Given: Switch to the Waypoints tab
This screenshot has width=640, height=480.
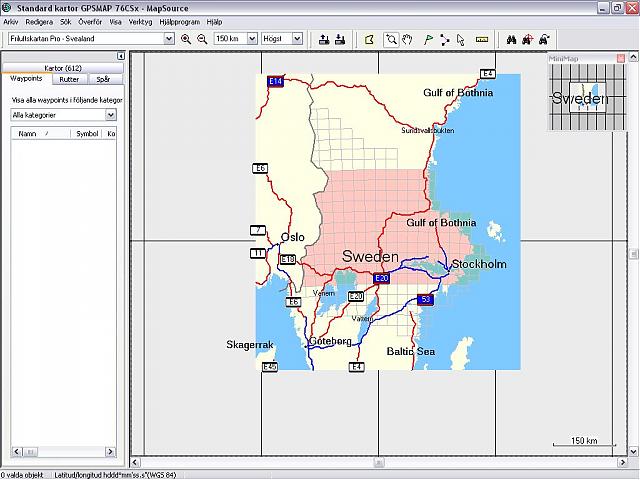Looking at the screenshot, I should 26,78.
